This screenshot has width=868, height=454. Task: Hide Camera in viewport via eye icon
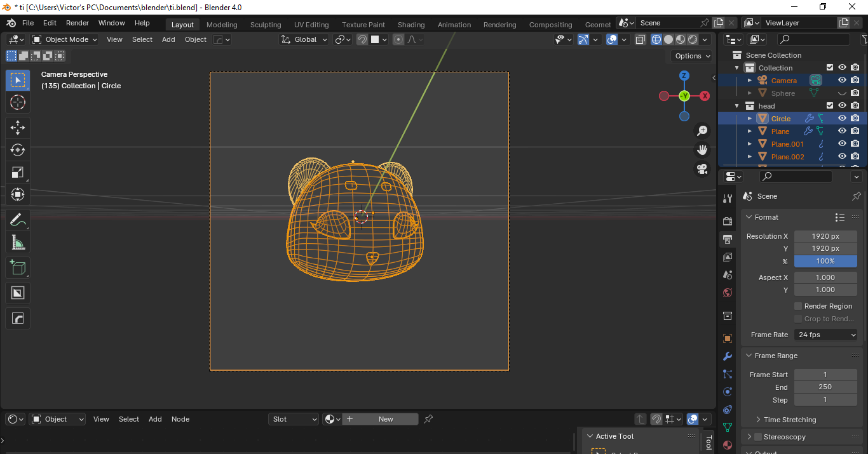842,81
